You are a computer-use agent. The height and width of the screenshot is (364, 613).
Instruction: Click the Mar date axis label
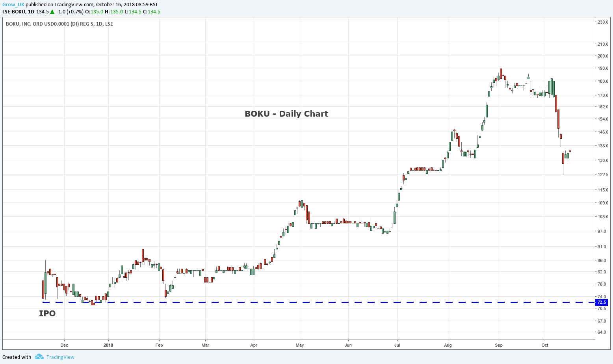205,345
